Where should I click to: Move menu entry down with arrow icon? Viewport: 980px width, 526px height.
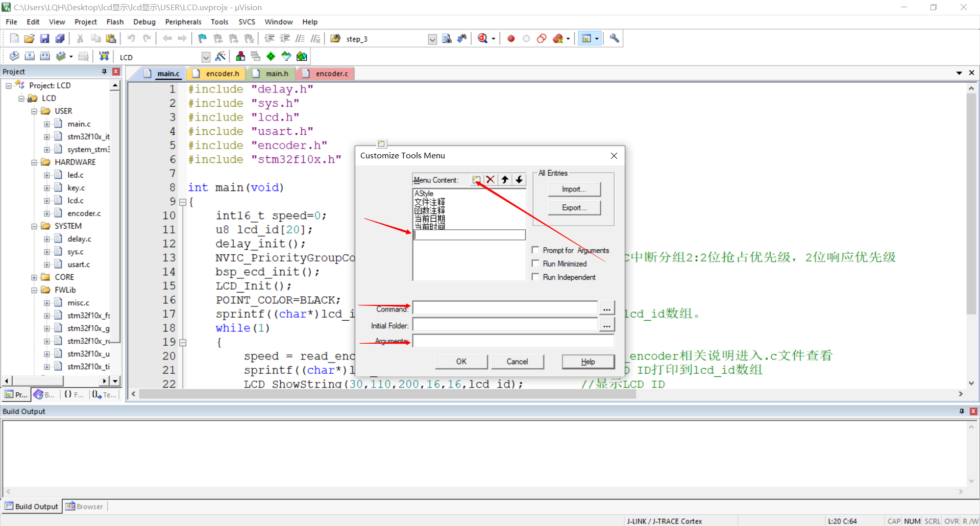click(x=519, y=180)
